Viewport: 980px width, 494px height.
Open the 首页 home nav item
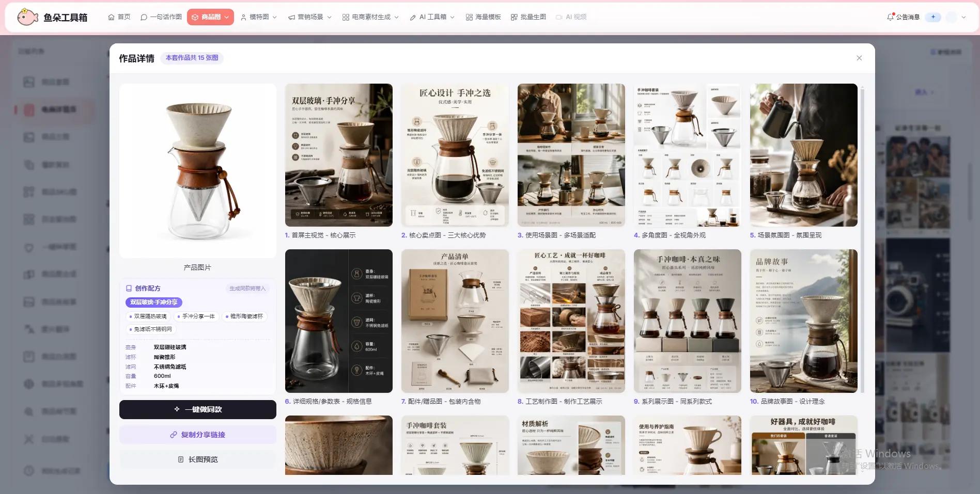point(119,17)
